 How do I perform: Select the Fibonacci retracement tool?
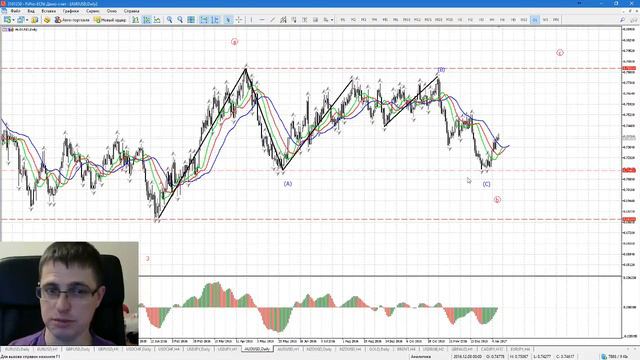[x=294, y=20]
